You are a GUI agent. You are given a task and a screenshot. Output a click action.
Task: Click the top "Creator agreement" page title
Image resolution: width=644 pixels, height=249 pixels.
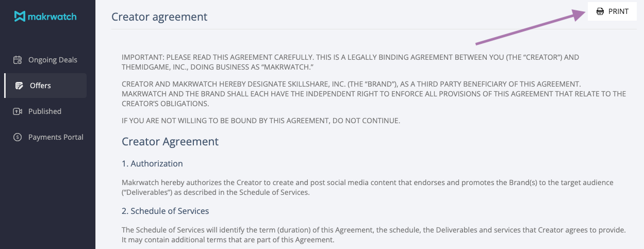pos(159,16)
